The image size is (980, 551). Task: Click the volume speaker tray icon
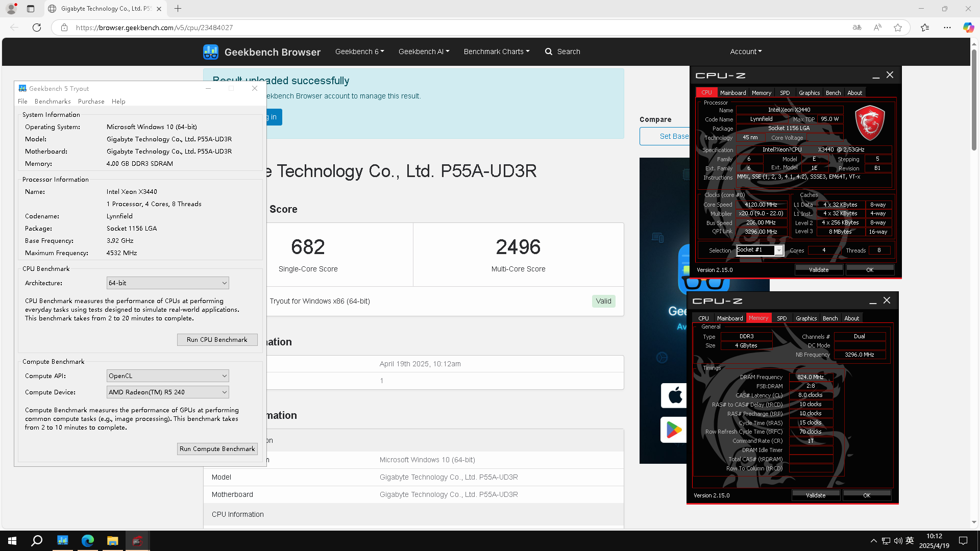click(898, 541)
